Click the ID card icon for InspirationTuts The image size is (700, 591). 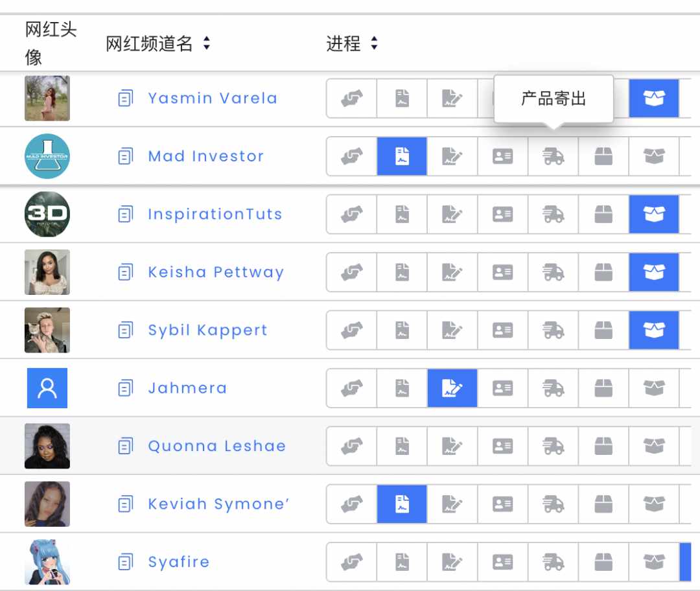click(x=503, y=214)
